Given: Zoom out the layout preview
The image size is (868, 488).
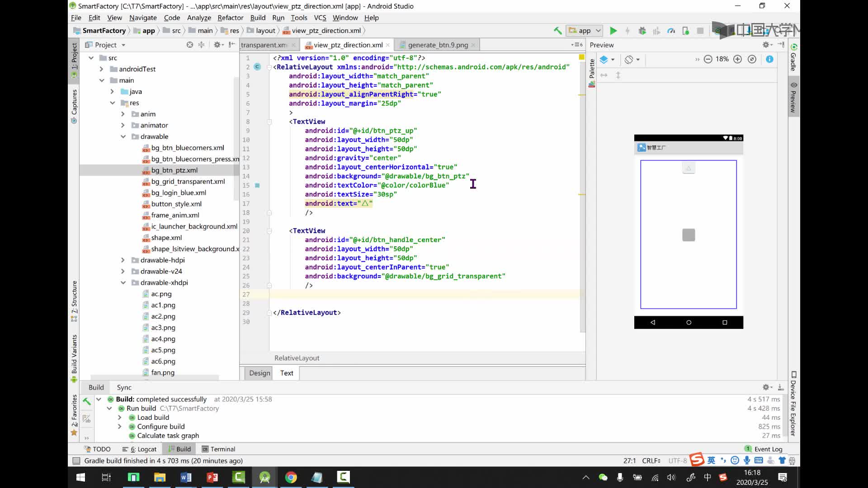Looking at the screenshot, I should click(x=708, y=59).
